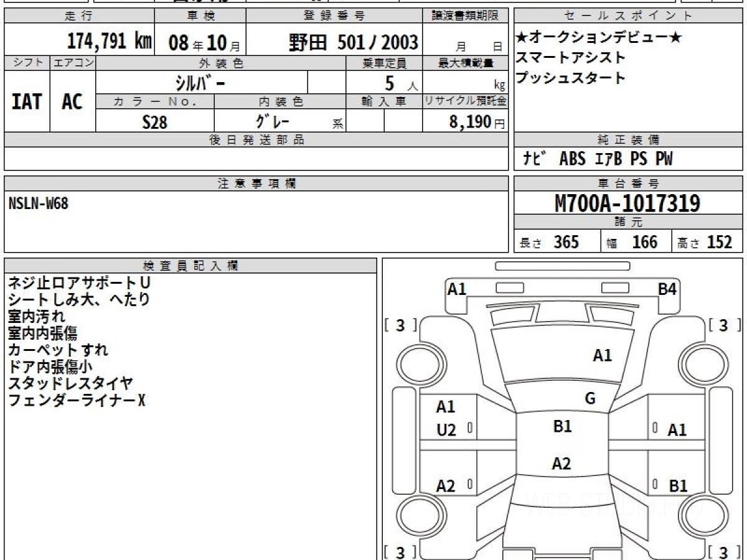The height and width of the screenshot is (560, 747).
Task: Select the B4 marker on bumper corner
Action: click(668, 289)
